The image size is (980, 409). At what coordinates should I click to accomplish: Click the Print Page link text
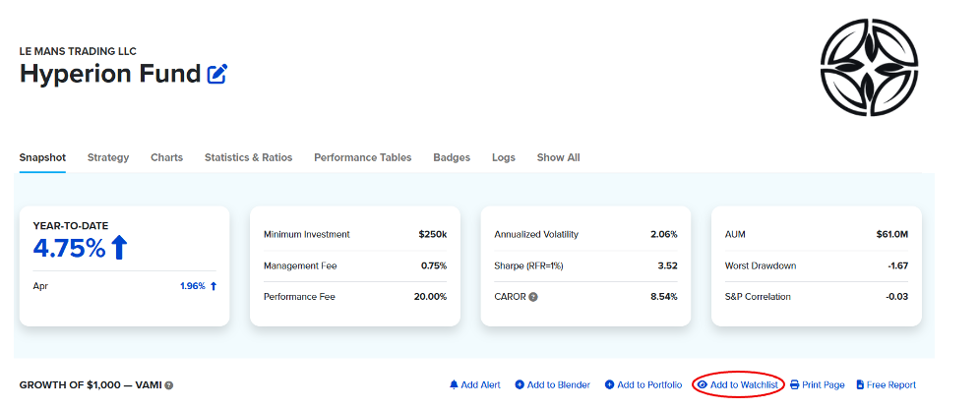(x=824, y=384)
